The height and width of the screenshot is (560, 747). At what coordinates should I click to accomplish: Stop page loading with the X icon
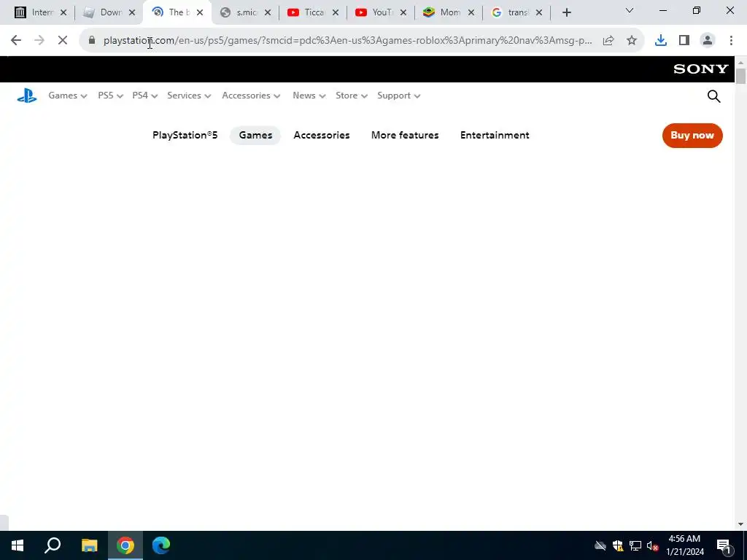(x=63, y=41)
